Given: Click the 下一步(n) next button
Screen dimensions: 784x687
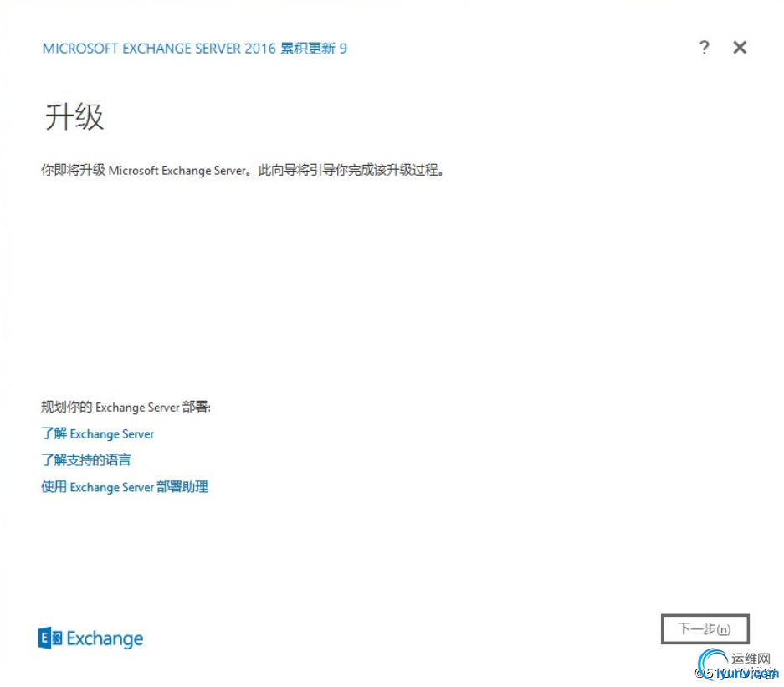Looking at the screenshot, I should click(705, 628).
